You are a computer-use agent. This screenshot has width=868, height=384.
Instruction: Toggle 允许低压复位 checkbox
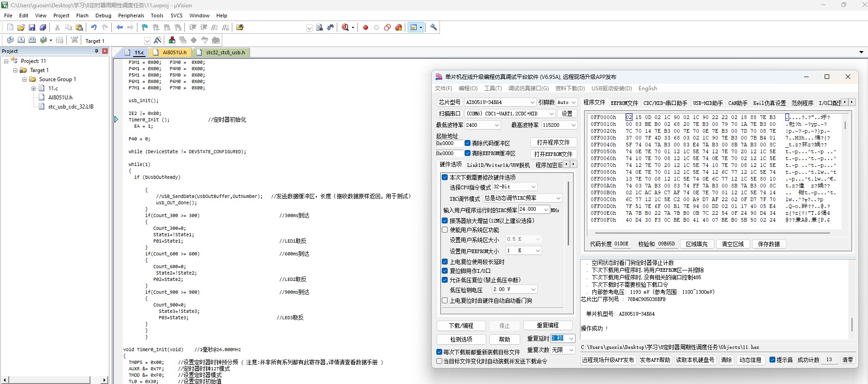click(x=445, y=280)
